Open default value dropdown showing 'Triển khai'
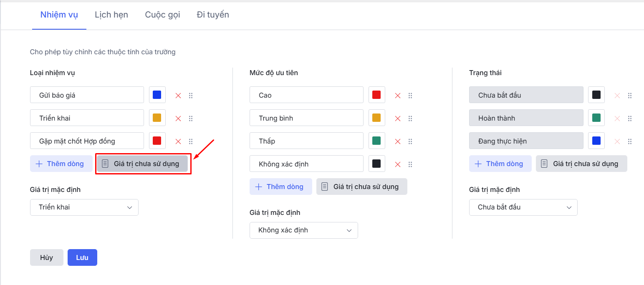The height and width of the screenshot is (285, 644). (x=84, y=207)
